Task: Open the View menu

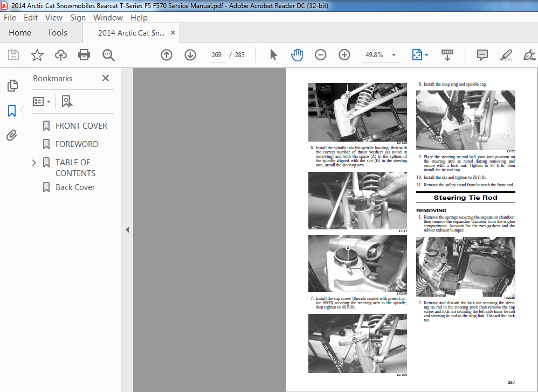Action: tap(54, 18)
